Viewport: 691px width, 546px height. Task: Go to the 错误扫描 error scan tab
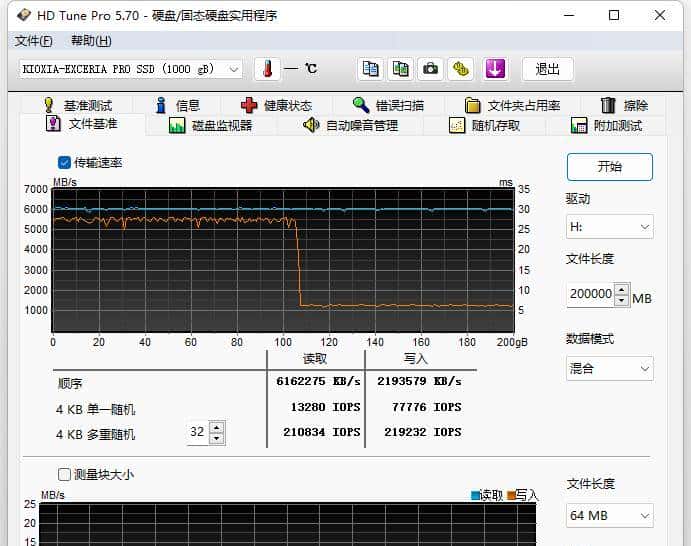point(388,105)
